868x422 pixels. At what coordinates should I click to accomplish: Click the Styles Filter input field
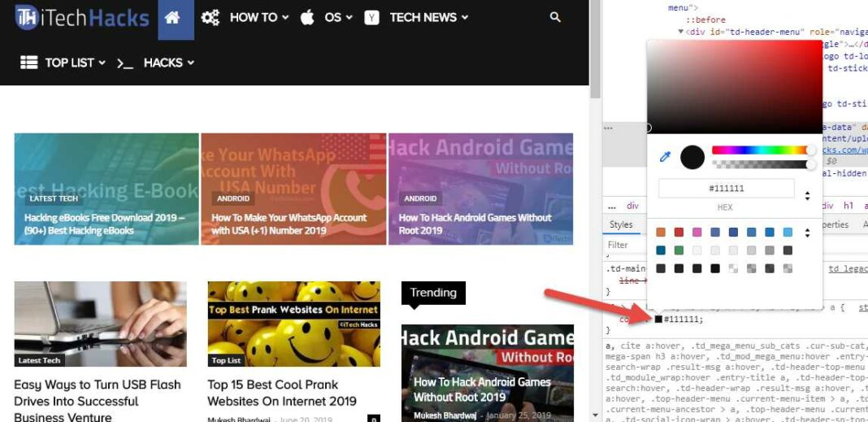click(x=626, y=245)
